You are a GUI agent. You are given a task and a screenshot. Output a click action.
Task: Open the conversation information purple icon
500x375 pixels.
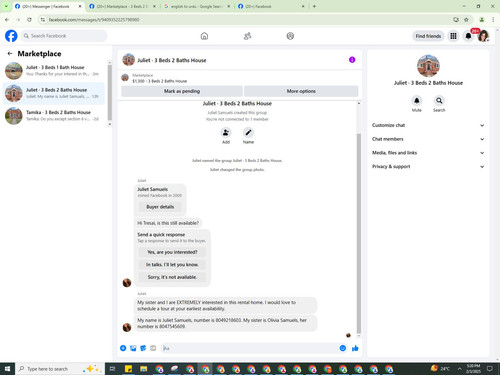(352, 60)
